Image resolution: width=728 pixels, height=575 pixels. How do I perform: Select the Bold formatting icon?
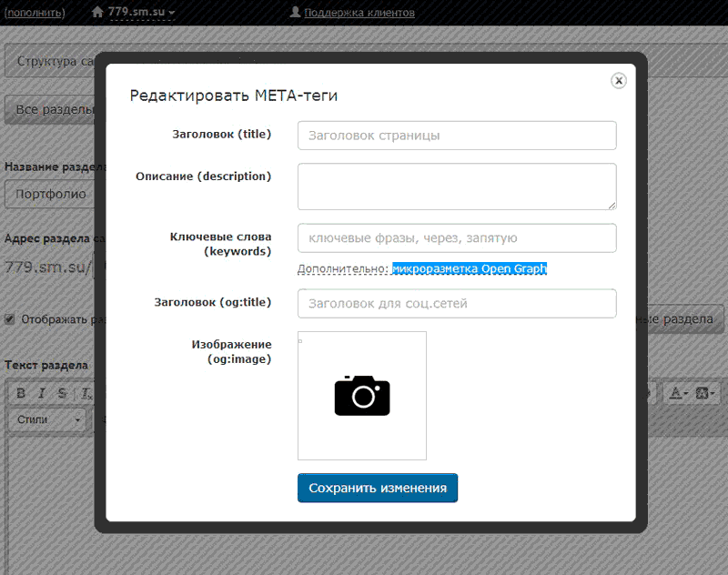(x=20, y=393)
